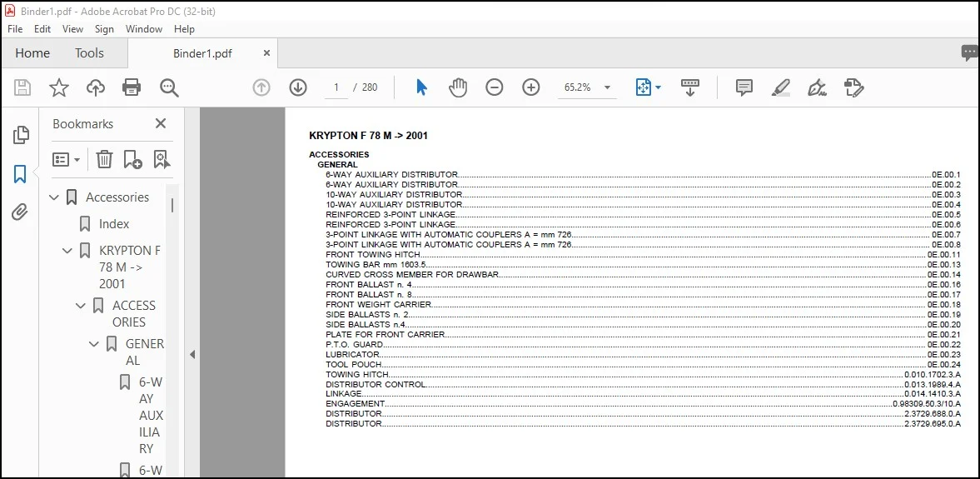Image resolution: width=980 pixels, height=479 pixels.
Task: Open the bookmarks options dropdown menu
Action: tap(67, 159)
